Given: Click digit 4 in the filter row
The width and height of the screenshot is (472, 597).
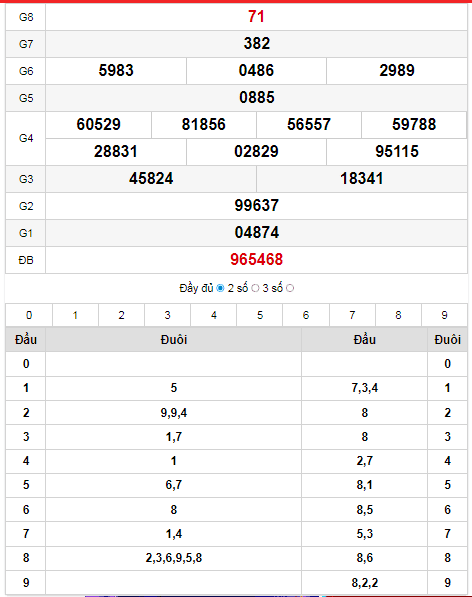Looking at the screenshot, I should tap(214, 315).
